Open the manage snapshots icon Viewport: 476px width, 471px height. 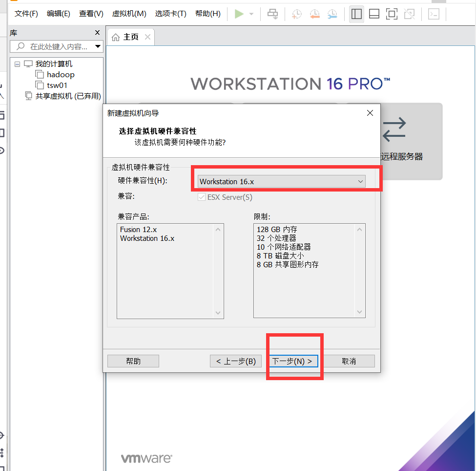click(332, 14)
